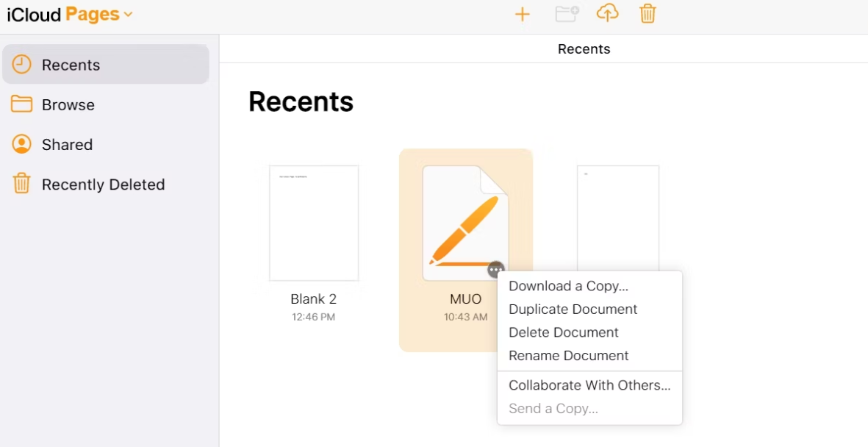The width and height of the screenshot is (868, 447).
Task: Open the third document thumbnail behind the menu
Action: click(618, 218)
